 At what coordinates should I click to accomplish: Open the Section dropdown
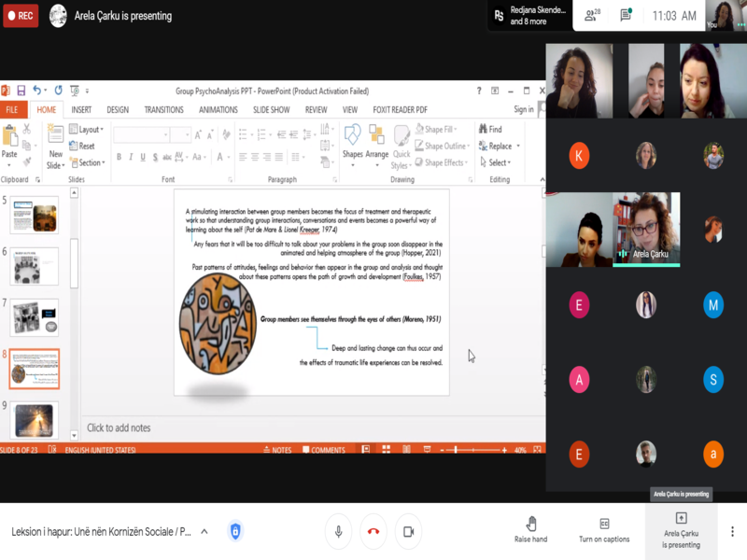(x=88, y=162)
